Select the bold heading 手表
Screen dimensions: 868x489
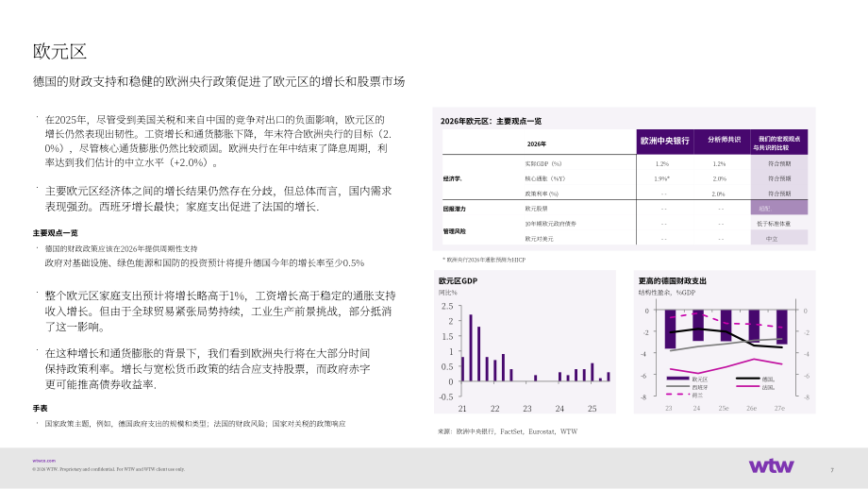40,409
